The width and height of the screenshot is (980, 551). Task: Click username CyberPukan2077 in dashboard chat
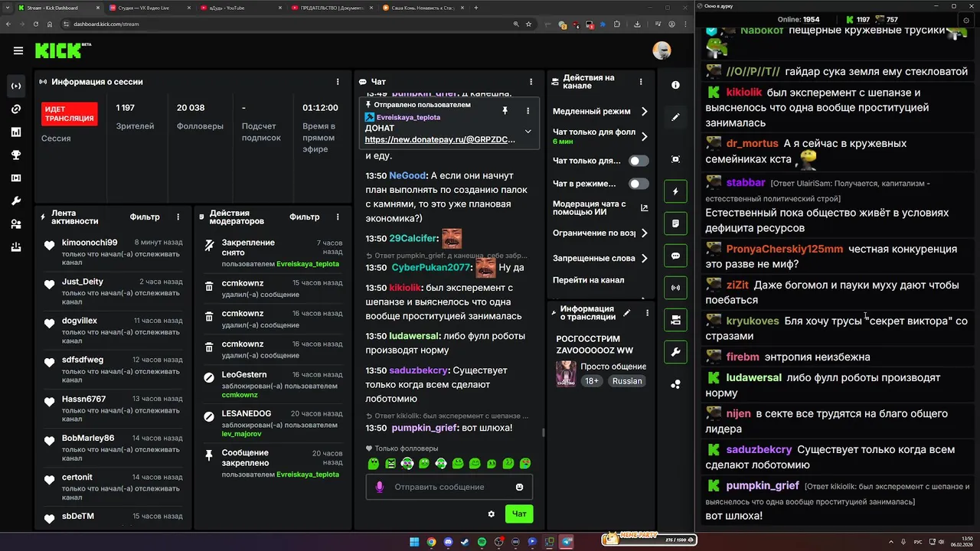(x=432, y=268)
